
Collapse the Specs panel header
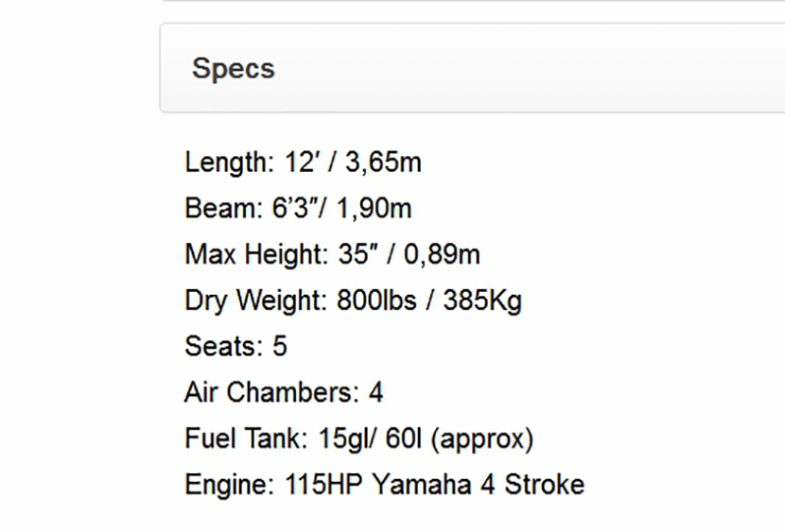pyautogui.click(x=234, y=69)
